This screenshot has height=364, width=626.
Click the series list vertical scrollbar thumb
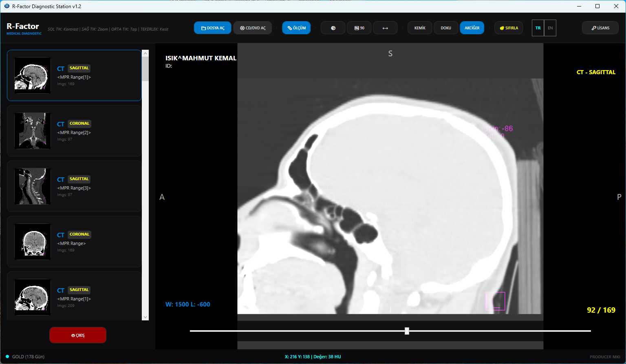pyautogui.click(x=145, y=69)
